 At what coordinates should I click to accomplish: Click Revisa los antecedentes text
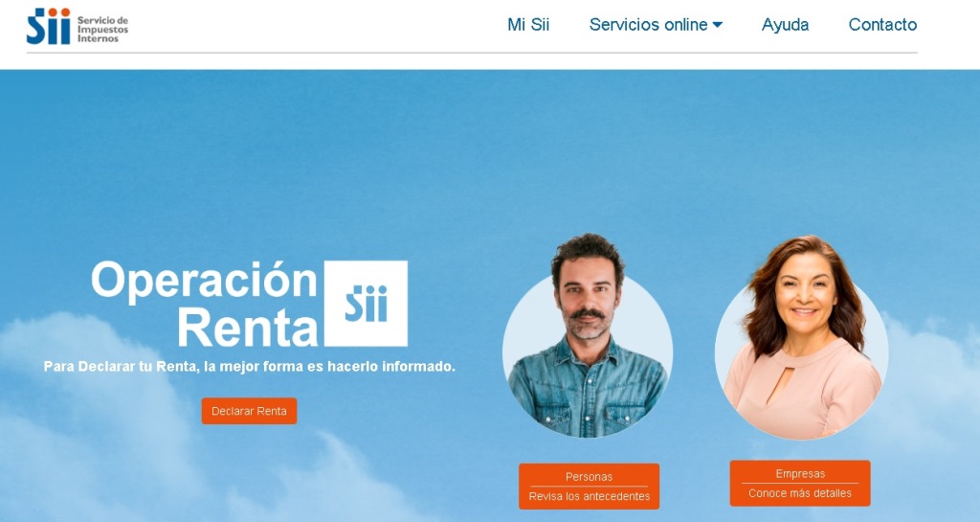(589, 496)
